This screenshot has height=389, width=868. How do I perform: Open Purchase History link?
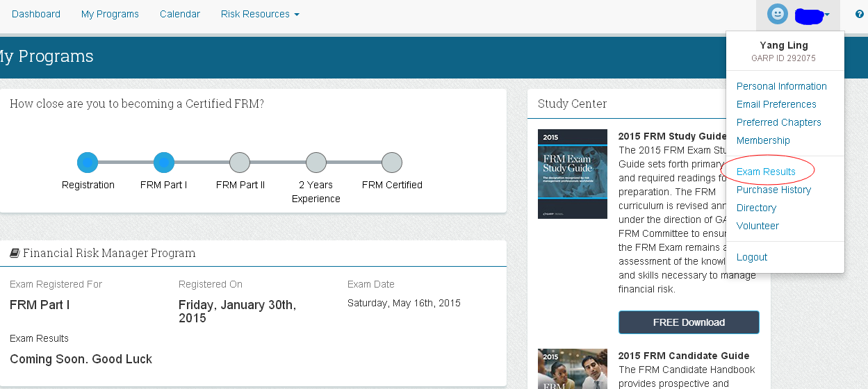(773, 190)
